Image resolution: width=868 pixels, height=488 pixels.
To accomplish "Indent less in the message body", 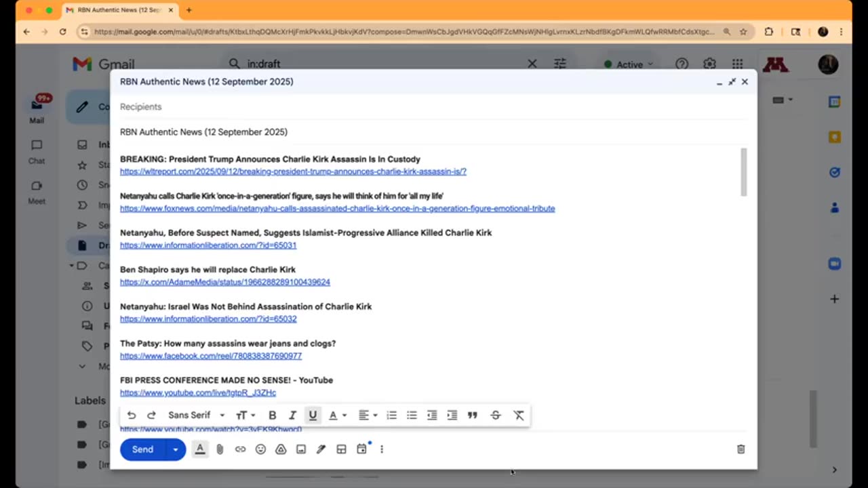I will point(432,415).
